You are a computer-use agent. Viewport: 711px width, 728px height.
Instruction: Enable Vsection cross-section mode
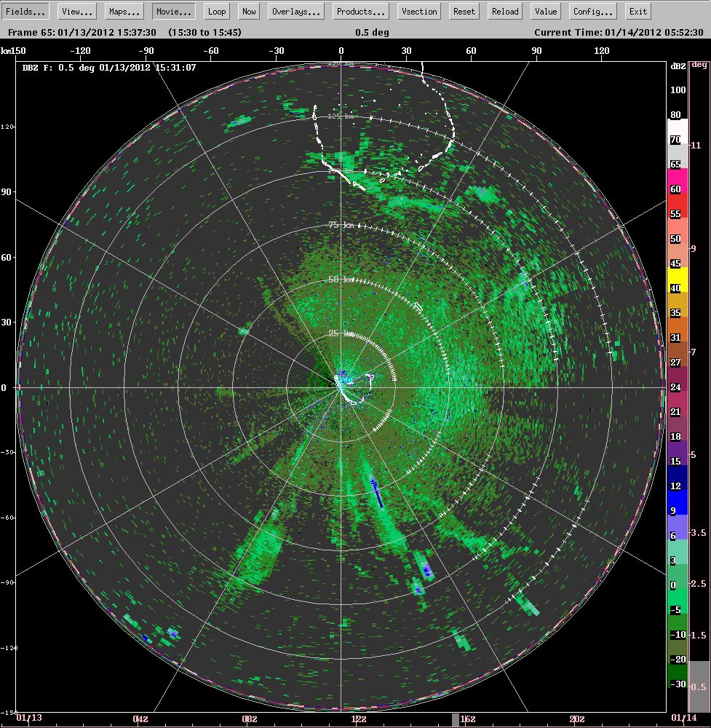pyautogui.click(x=418, y=11)
